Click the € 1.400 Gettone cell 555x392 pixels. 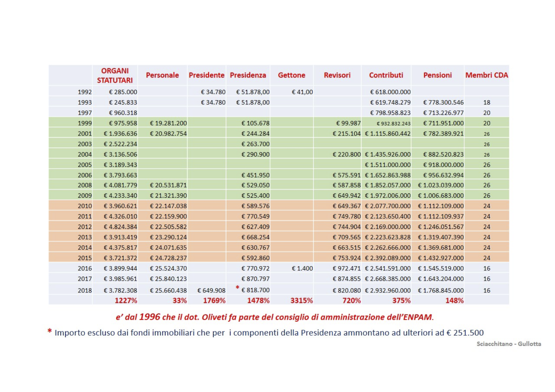pyautogui.click(x=302, y=268)
